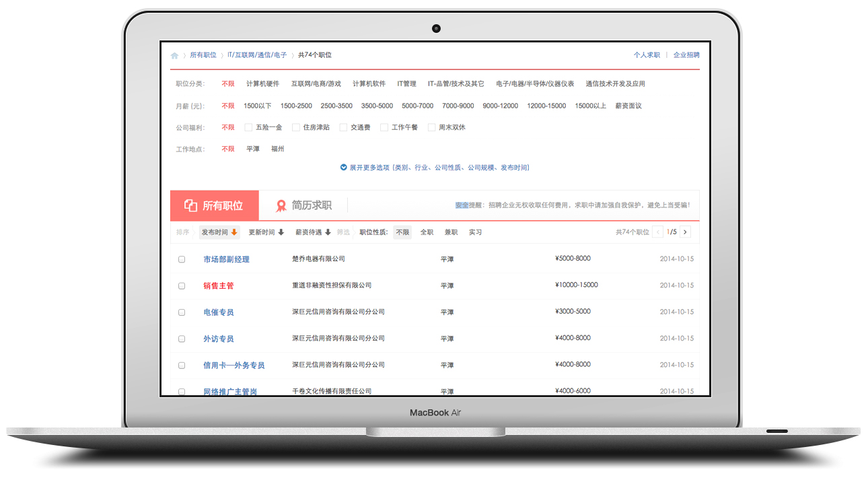Click 所有职位 breadcrumb link
The width and height of the screenshot is (868, 478).
coord(203,55)
